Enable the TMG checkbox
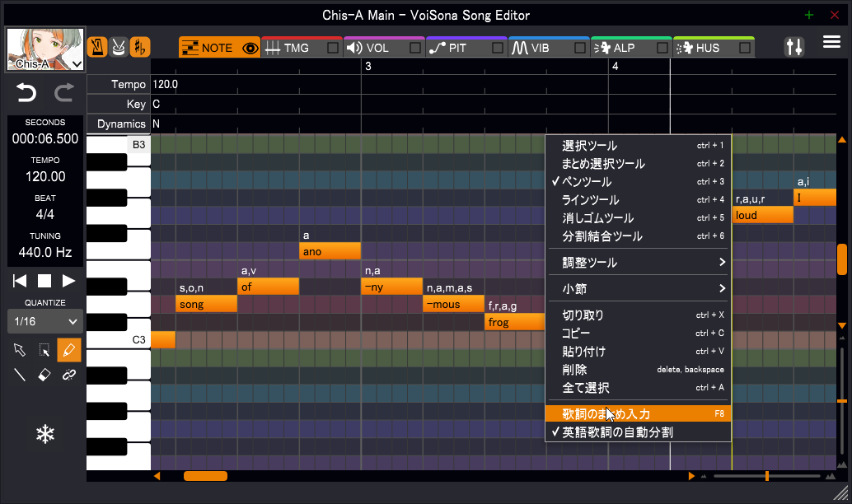This screenshot has width=852, height=504. (333, 48)
